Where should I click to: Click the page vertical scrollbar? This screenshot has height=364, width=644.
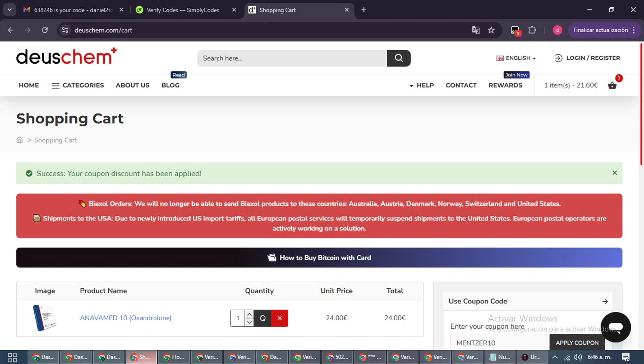[x=641, y=104]
